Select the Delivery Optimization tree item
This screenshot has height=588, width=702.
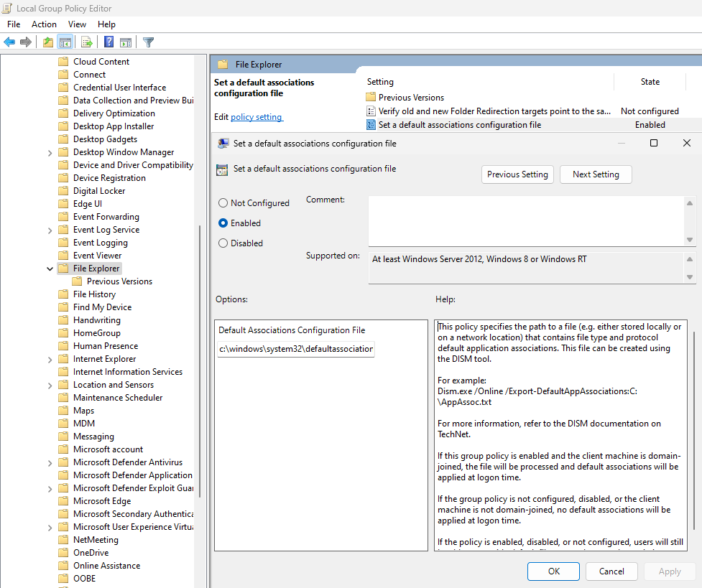(114, 113)
